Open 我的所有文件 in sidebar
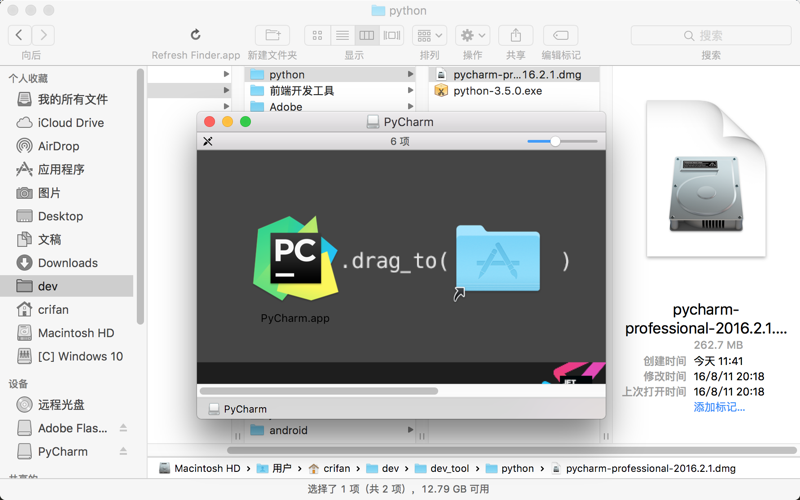Image resolution: width=800 pixels, height=500 pixels. click(66, 99)
